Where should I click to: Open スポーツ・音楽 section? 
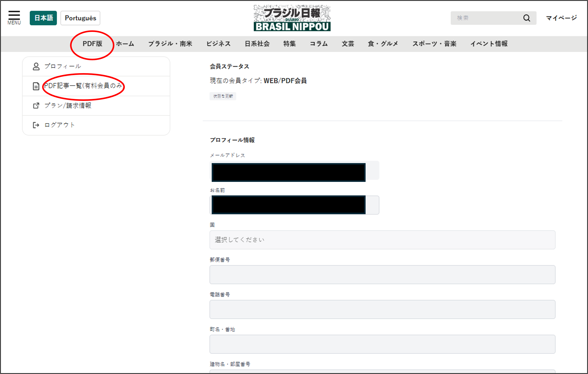(x=434, y=44)
